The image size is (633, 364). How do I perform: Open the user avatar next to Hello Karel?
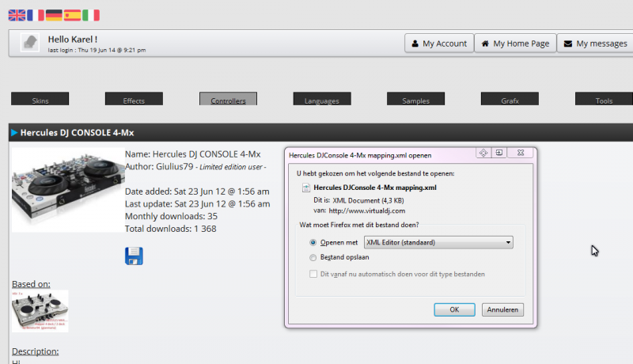coord(30,43)
